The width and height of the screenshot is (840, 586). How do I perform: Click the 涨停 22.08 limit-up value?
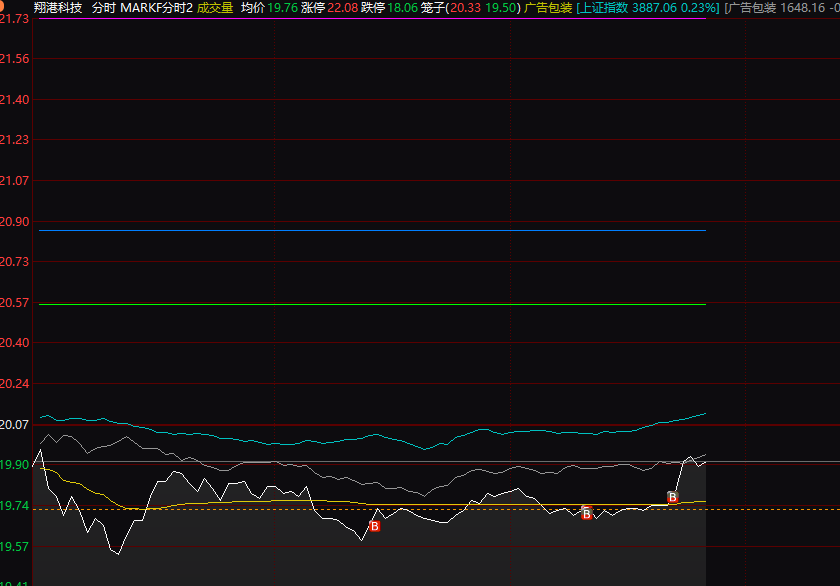tap(329, 8)
